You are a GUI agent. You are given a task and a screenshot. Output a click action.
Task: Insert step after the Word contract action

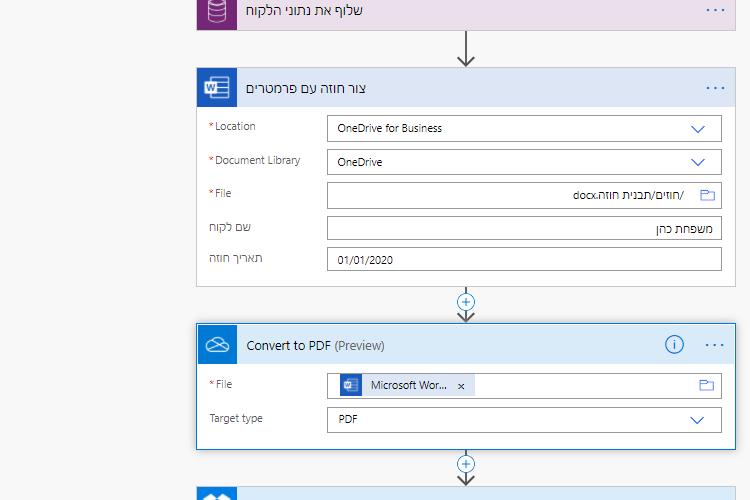pos(466,302)
